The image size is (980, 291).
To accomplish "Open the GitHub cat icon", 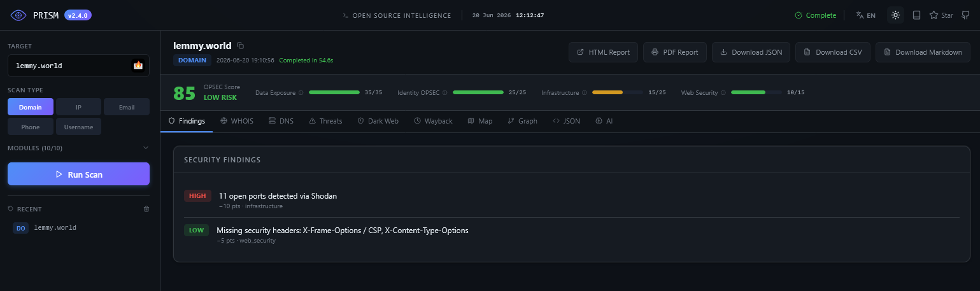I will pos(965,15).
